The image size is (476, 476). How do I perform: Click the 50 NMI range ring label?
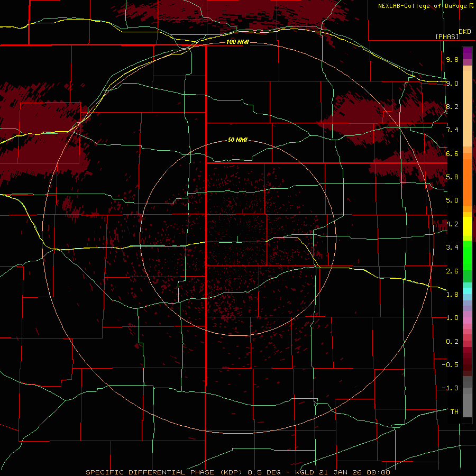(x=237, y=140)
